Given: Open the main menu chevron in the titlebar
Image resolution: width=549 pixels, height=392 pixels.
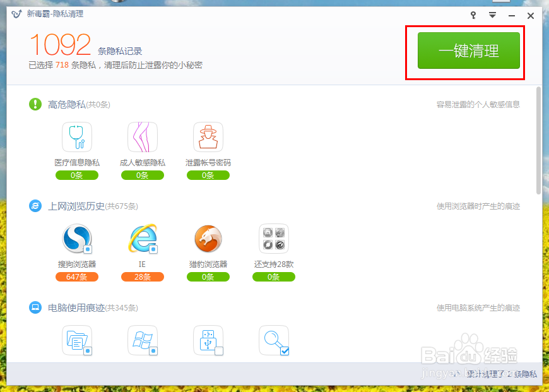Looking at the screenshot, I should tap(492, 15).
